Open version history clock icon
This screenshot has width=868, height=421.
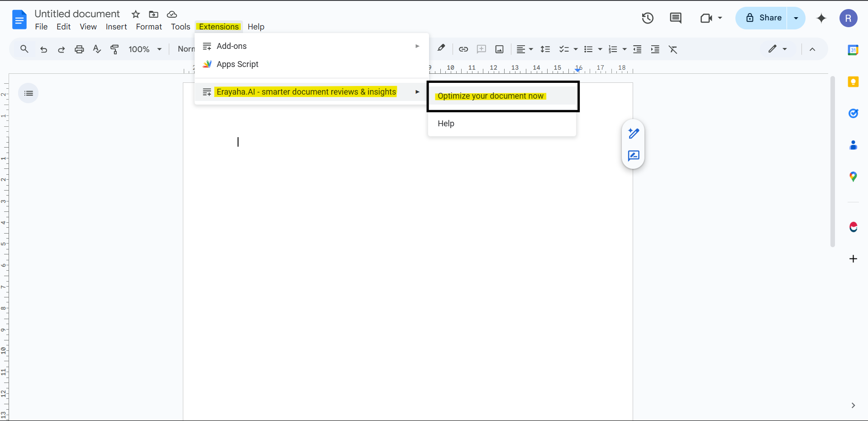click(x=648, y=18)
